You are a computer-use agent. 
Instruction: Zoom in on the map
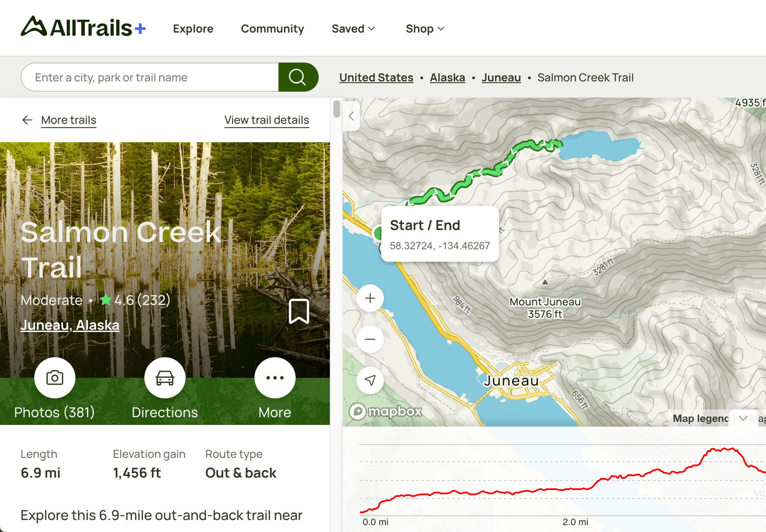370,298
